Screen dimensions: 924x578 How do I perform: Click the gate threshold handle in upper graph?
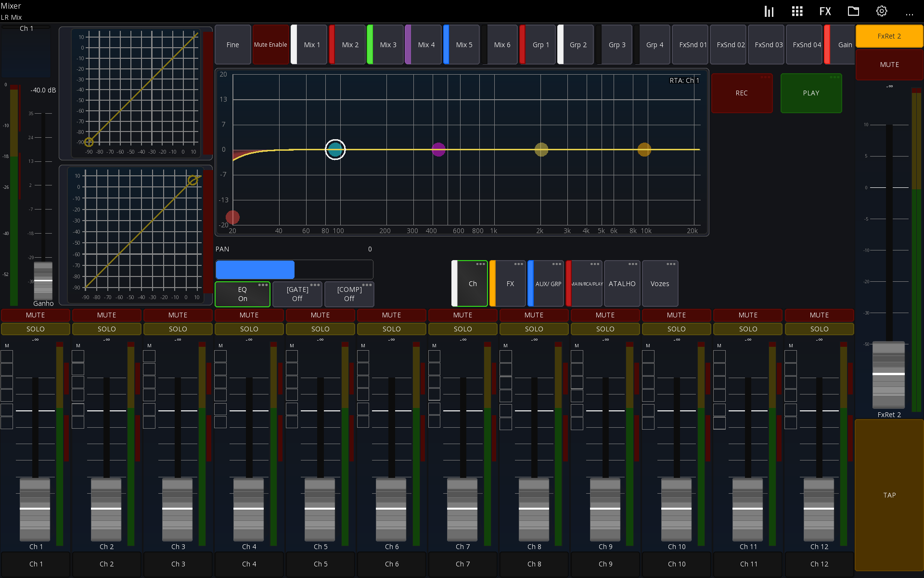coord(89,142)
